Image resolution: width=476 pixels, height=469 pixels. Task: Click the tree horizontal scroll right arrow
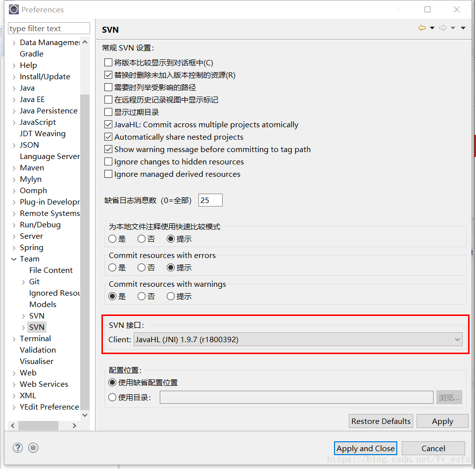click(x=74, y=425)
